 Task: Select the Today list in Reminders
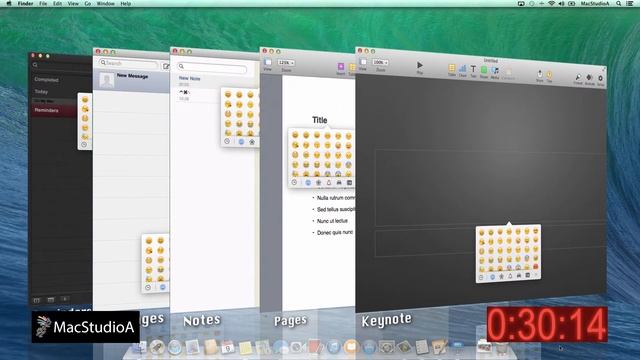click(41, 91)
